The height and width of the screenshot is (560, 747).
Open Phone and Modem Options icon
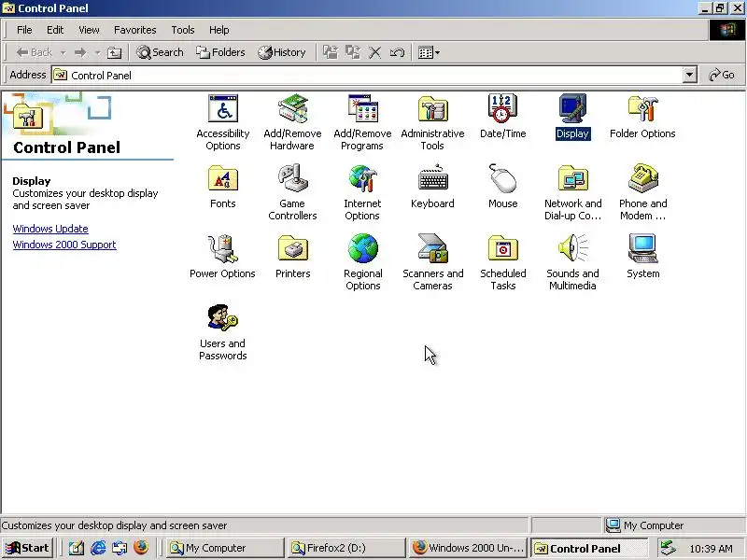[642, 192]
